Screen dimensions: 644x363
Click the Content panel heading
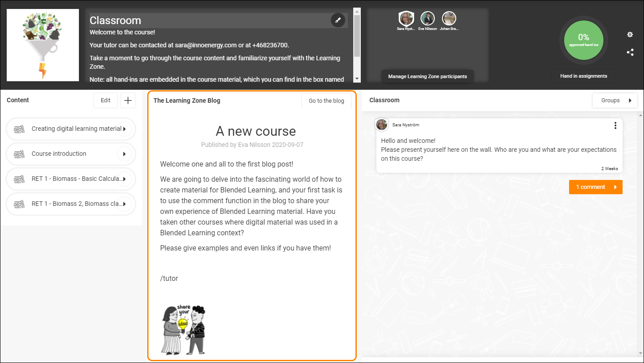pos(18,100)
